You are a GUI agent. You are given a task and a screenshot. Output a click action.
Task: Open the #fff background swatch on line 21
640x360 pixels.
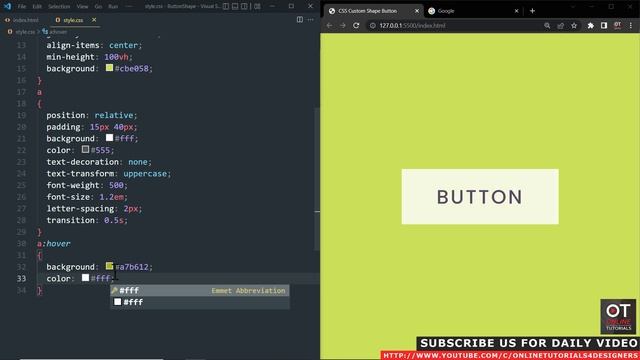(x=109, y=138)
